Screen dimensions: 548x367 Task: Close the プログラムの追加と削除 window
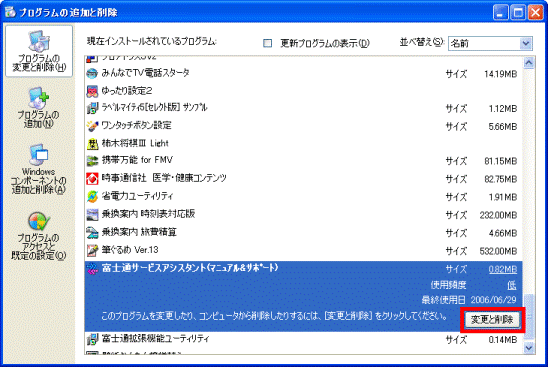click(535, 13)
